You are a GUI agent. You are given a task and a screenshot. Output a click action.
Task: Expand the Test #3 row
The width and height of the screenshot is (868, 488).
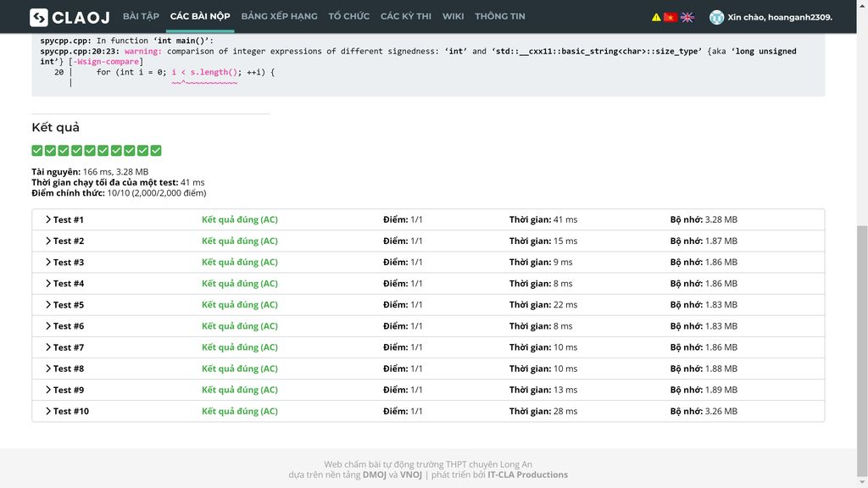428,263
